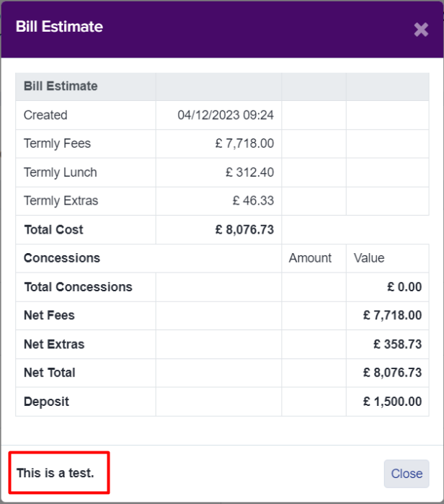Click the Total Cost amount £ 8,076.73

(244, 229)
